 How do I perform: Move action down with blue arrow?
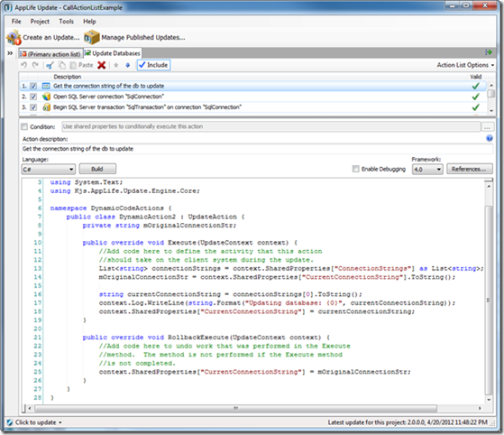[x=128, y=65]
